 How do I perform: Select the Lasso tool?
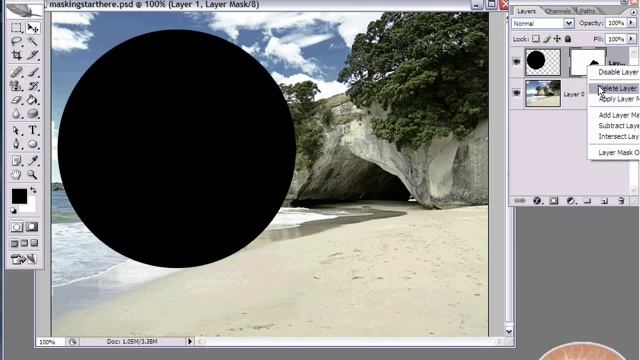tap(16, 41)
